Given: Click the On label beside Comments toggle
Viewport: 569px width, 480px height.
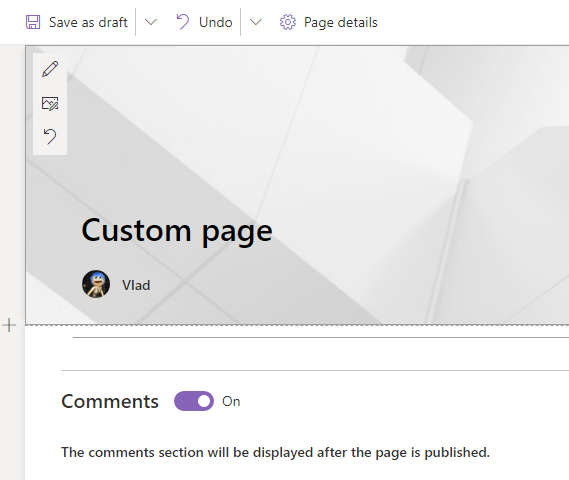Looking at the screenshot, I should [231, 401].
